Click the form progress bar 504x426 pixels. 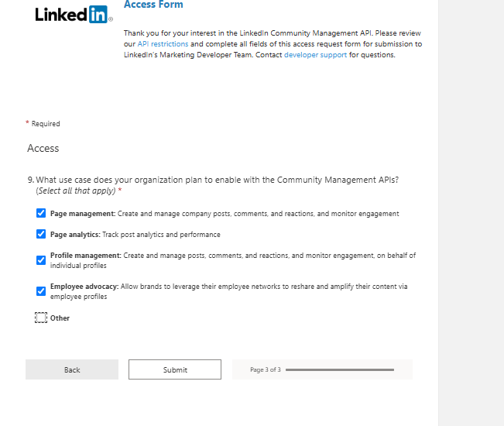(x=340, y=369)
